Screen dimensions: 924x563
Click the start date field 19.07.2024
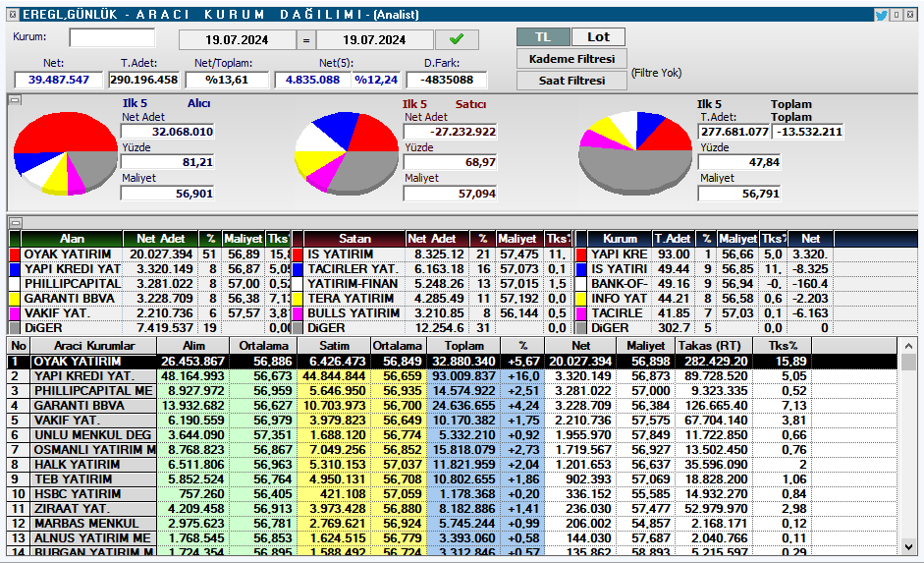click(x=237, y=40)
